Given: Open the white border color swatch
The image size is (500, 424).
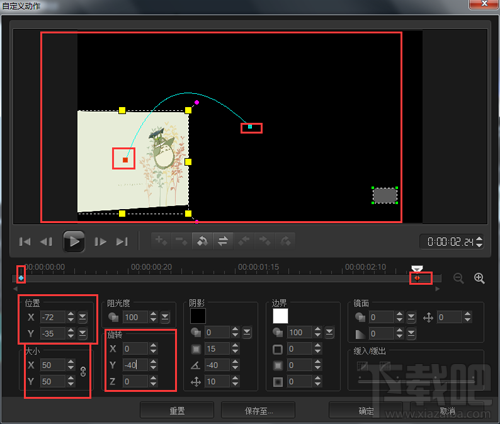Looking at the screenshot, I should coord(280,316).
